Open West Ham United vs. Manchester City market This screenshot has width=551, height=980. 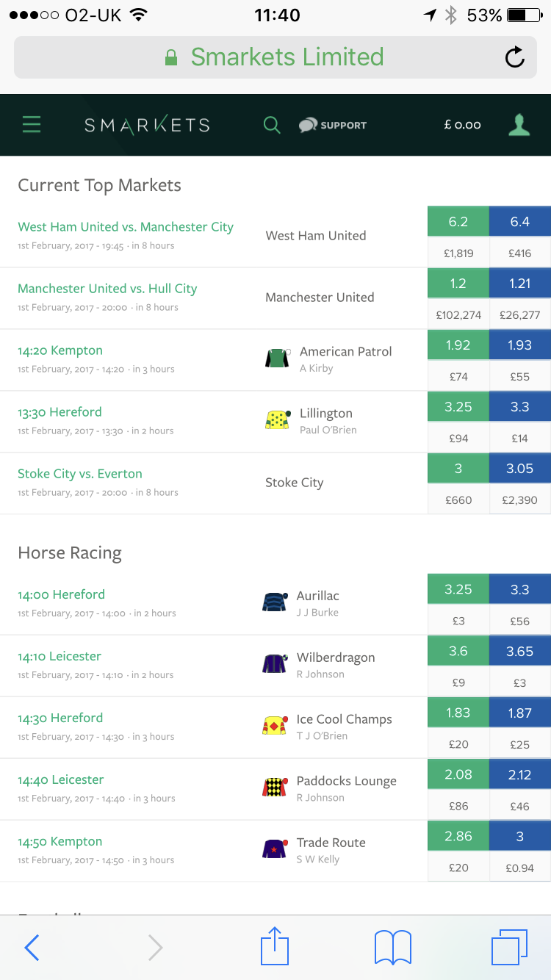pos(126,227)
